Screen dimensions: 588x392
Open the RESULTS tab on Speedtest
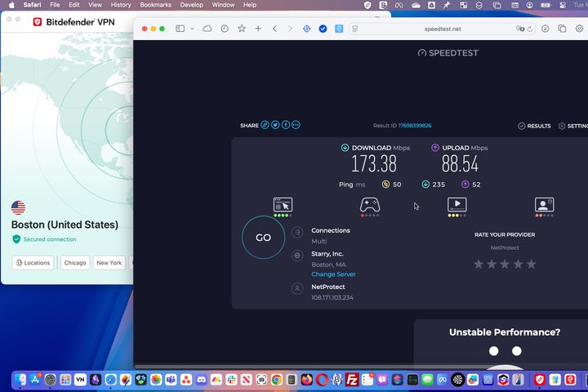click(x=534, y=126)
